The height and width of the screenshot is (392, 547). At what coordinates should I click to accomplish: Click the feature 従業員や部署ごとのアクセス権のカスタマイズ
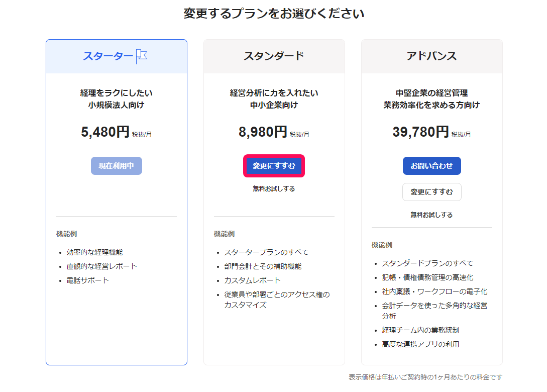pos(277,300)
